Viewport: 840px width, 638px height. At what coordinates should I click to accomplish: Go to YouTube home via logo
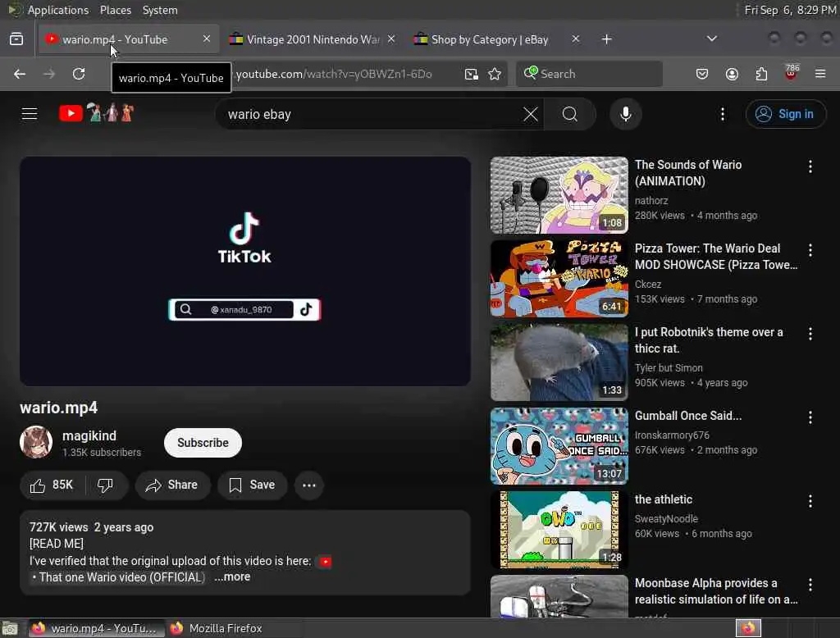[97, 113]
